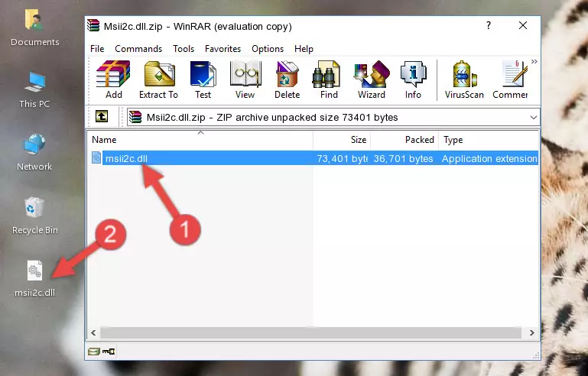
Task: Click the horizontal scrollbar thumb
Action: [x=310, y=333]
